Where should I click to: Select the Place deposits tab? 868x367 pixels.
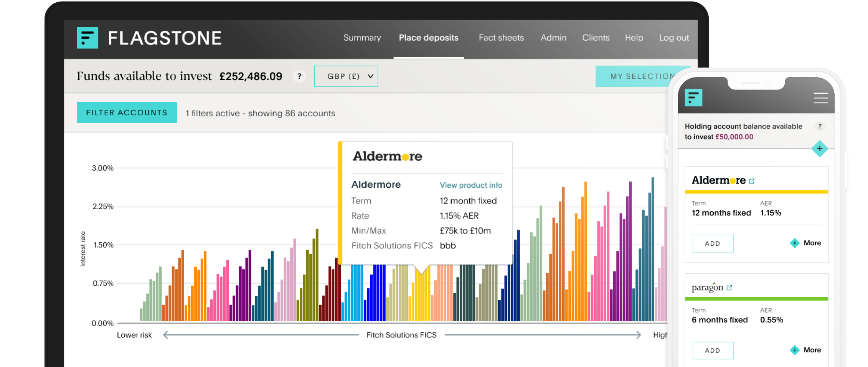tap(429, 38)
